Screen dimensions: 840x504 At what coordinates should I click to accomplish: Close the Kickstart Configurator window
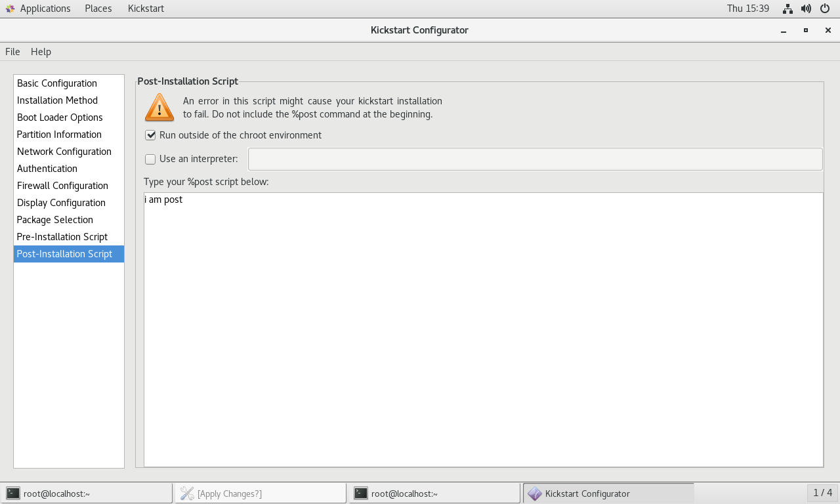828,30
